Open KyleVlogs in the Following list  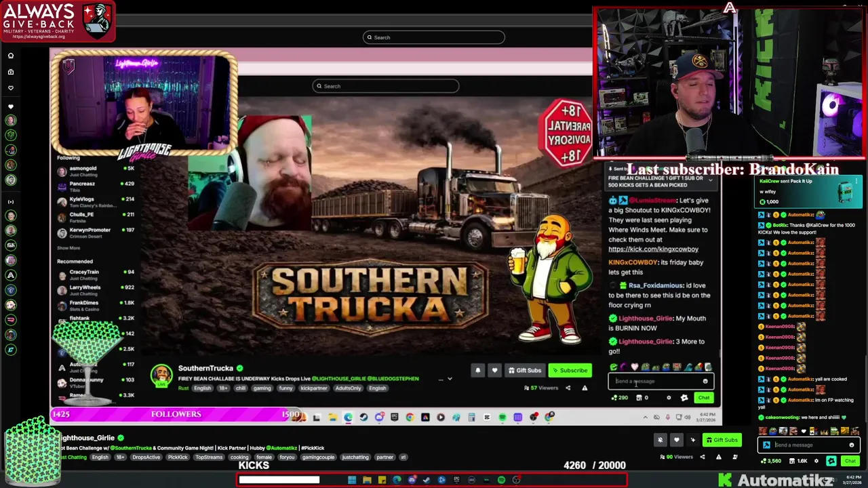point(96,202)
